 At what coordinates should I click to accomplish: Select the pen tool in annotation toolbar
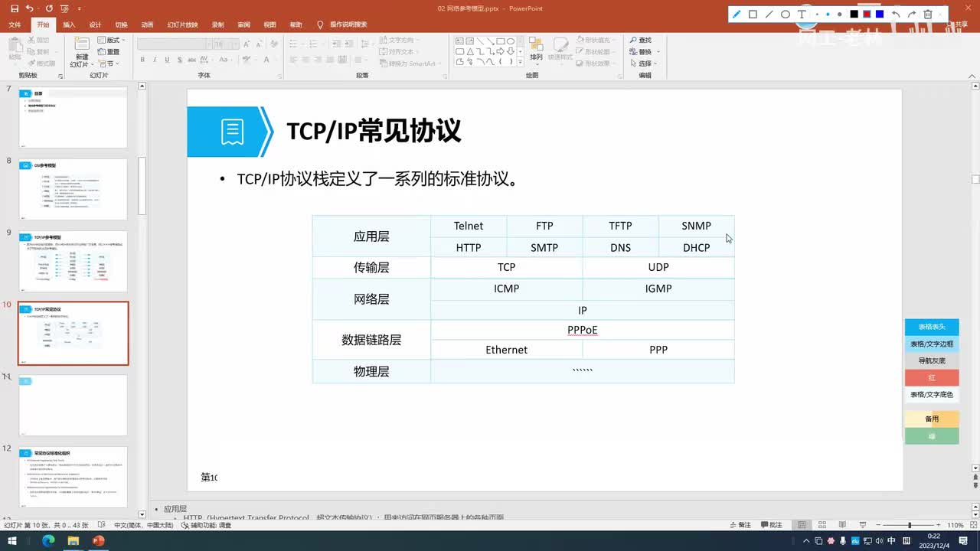click(x=737, y=14)
